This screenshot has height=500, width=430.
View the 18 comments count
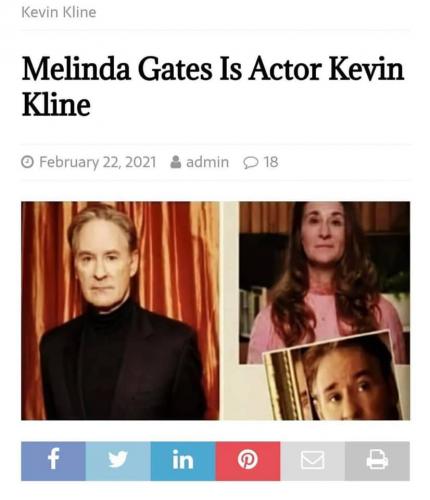pyautogui.click(x=271, y=162)
